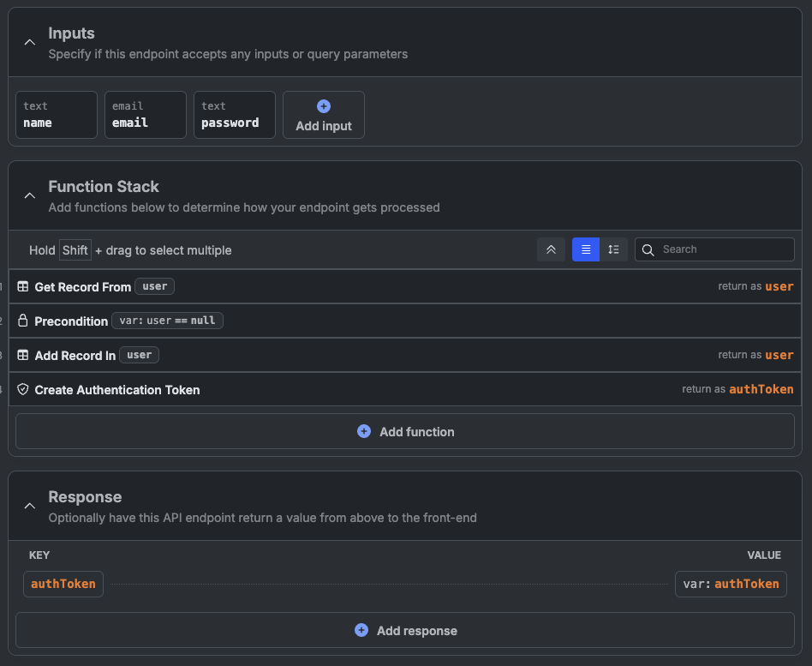
Task: Click the lock icon on Precondition
Action: coord(23,321)
